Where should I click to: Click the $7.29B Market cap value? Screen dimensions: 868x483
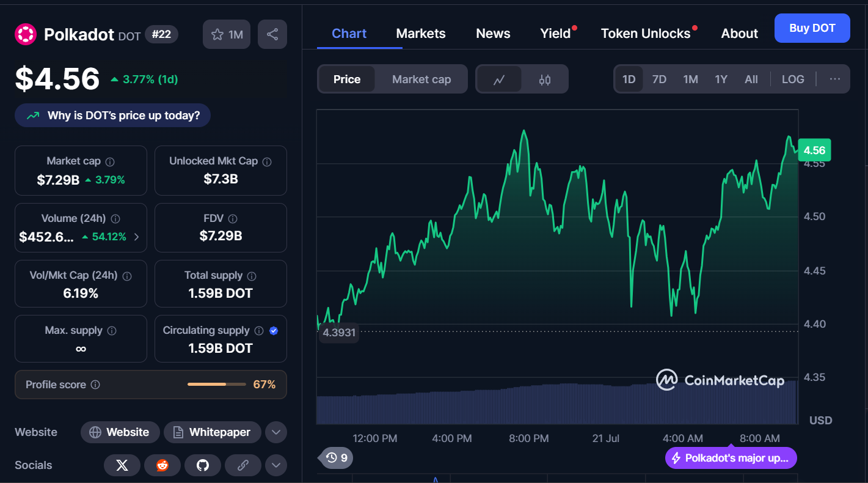pyautogui.click(x=58, y=180)
